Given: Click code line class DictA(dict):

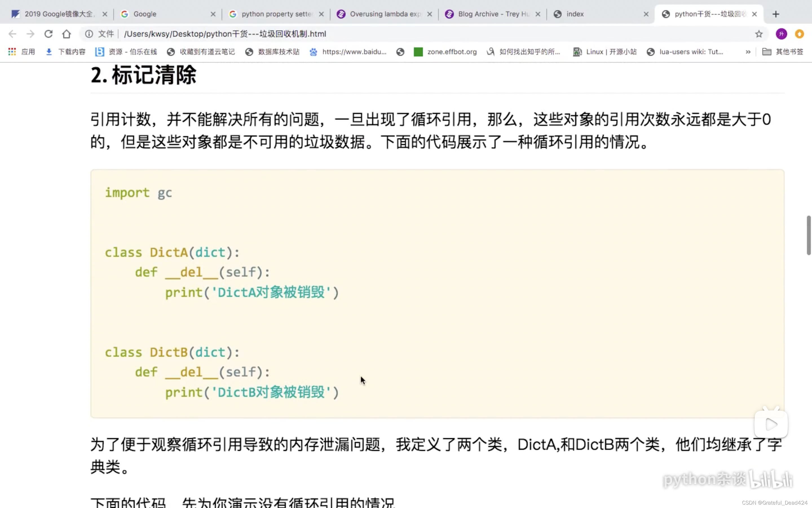Looking at the screenshot, I should click(x=172, y=252).
